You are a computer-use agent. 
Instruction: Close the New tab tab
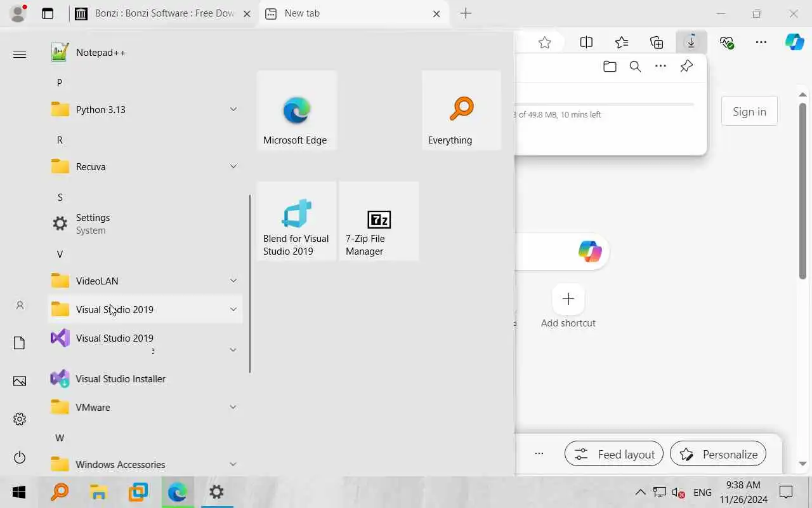coord(436,13)
